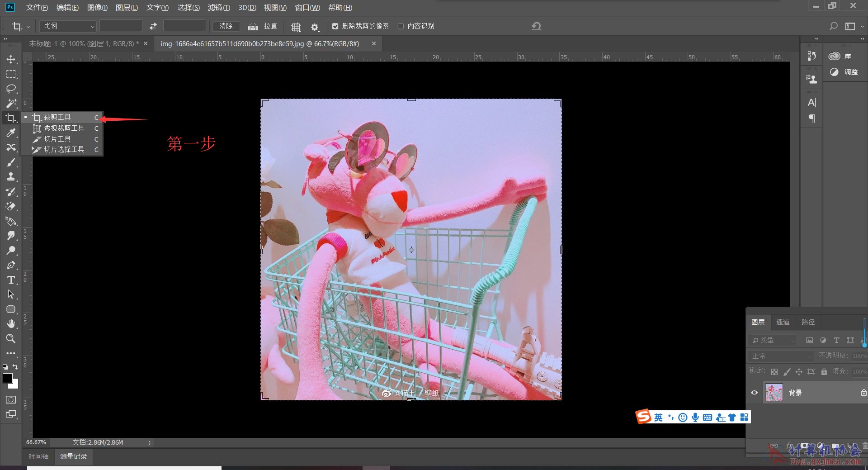
Task: Toggle 删除裁剪的像素 checkbox
Action: click(x=335, y=26)
